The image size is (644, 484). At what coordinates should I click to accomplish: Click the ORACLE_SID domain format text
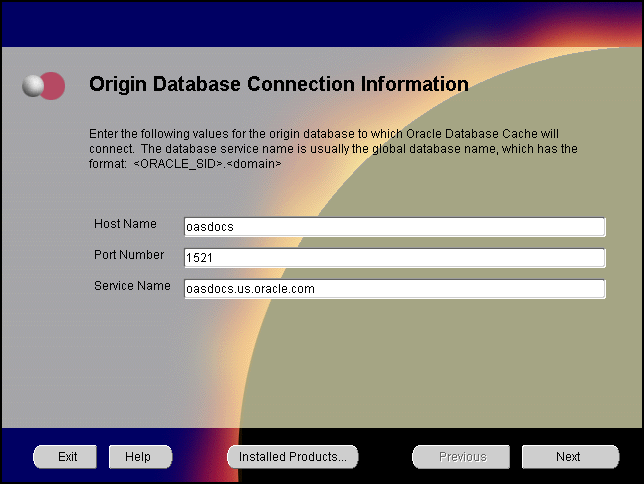[207, 164]
